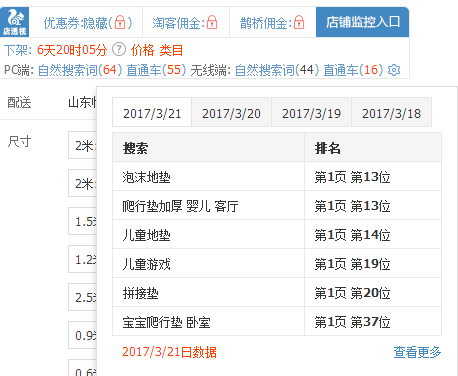This screenshot has width=458, height=376.
Task: Click the lock icon beside 优惠券:隐藏
Action: pyautogui.click(x=120, y=23)
